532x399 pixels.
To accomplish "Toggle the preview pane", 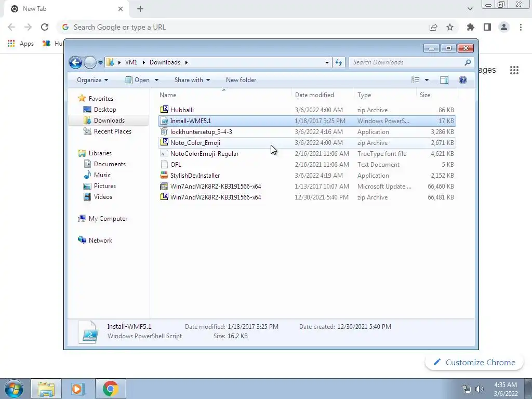I will [x=444, y=80].
